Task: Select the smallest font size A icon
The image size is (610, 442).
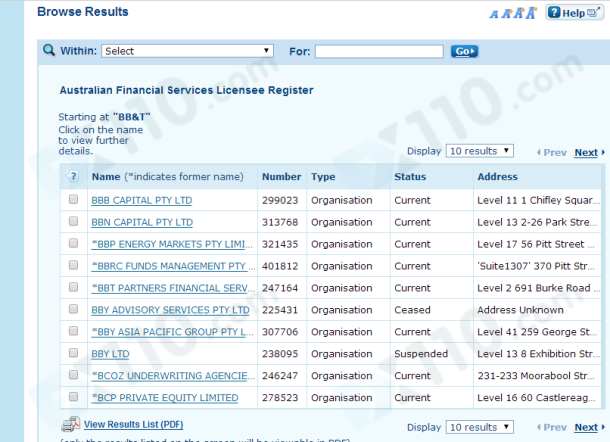Action: pyautogui.click(x=494, y=14)
